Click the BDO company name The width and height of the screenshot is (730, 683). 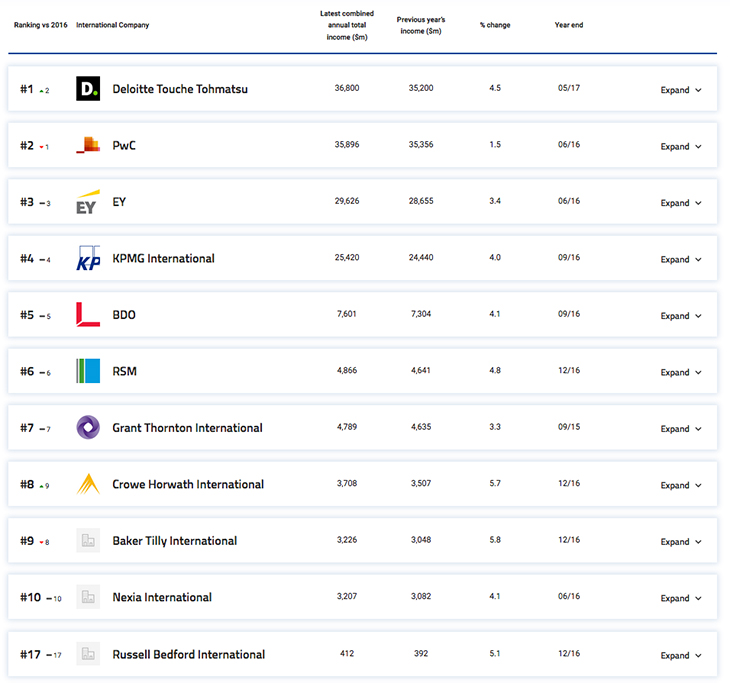(124, 315)
